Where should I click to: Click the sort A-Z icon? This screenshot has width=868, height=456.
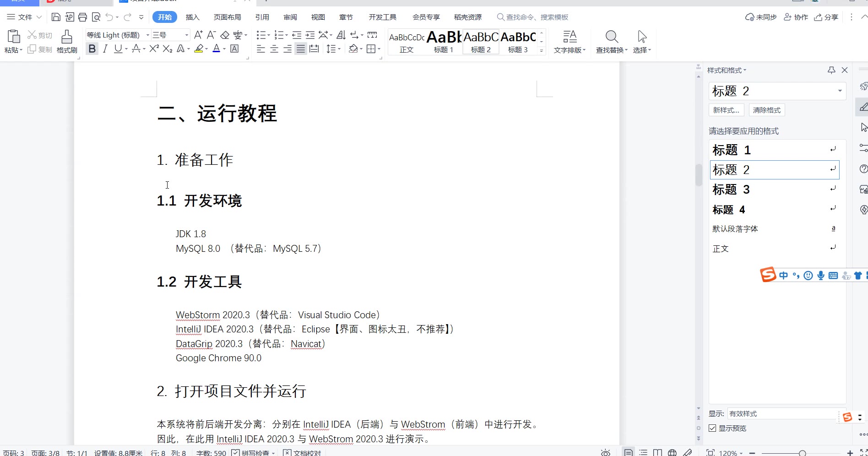pyautogui.click(x=341, y=35)
